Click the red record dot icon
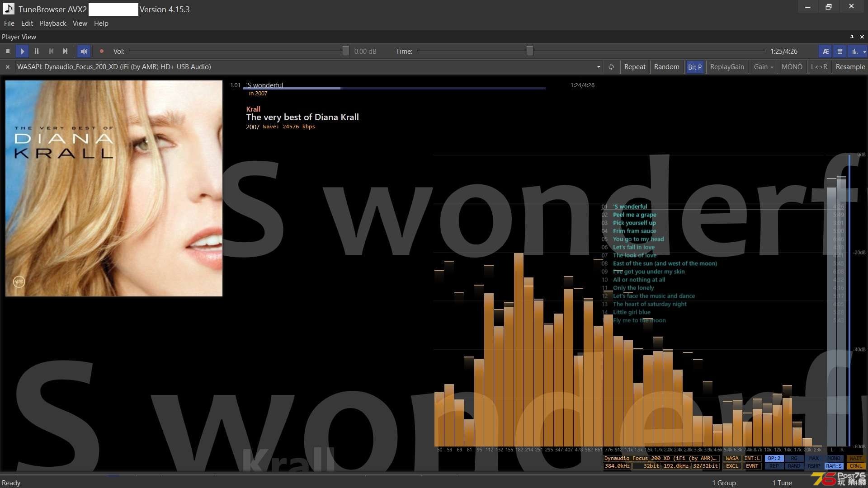This screenshot has height=488, width=868. tap(102, 52)
